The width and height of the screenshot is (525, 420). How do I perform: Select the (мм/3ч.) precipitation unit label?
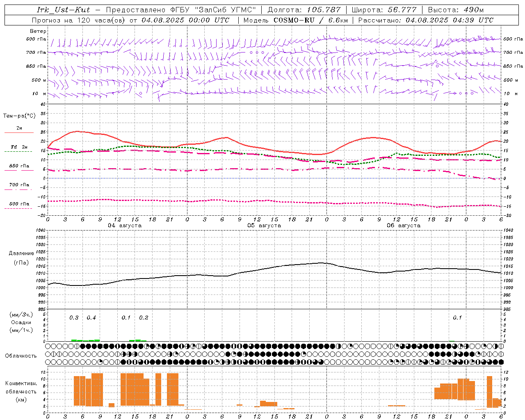[x=21, y=315]
